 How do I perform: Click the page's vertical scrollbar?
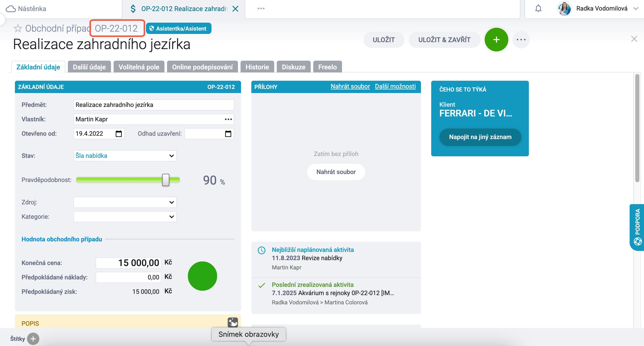[x=637, y=128]
